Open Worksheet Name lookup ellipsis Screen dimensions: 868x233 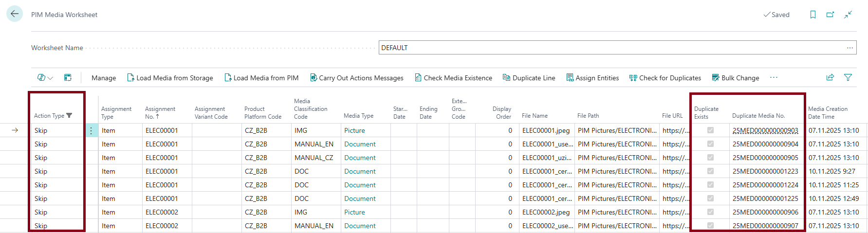[850, 48]
